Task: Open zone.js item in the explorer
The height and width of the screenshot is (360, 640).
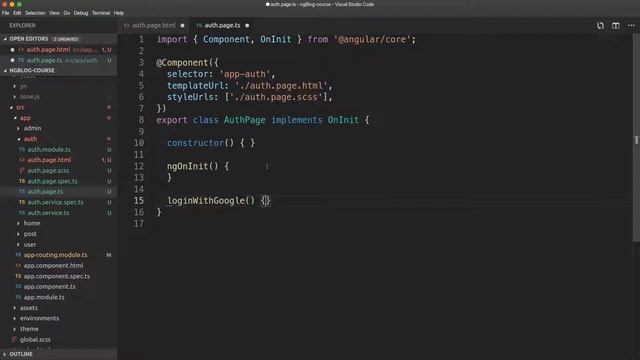Action: point(58,97)
